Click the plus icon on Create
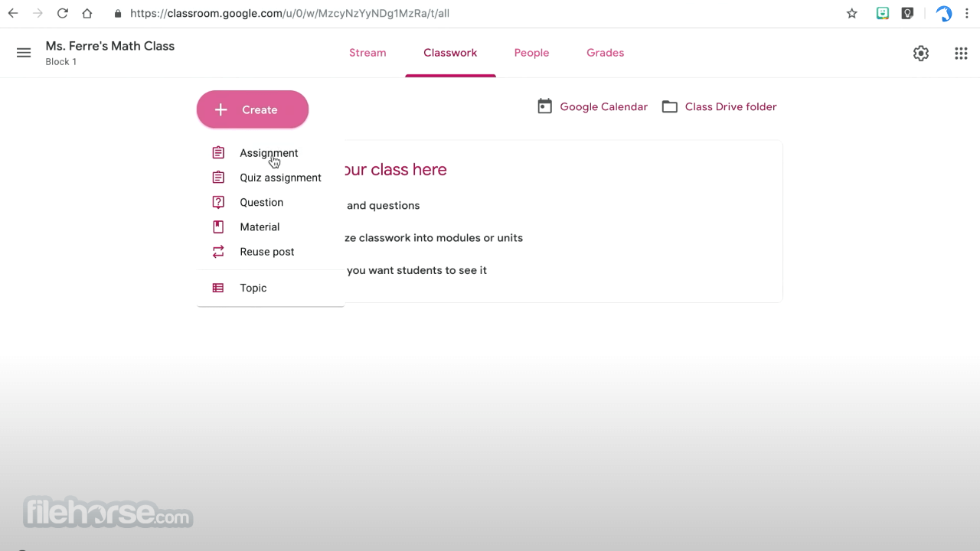The width and height of the screenshot is (980, 551). click(x=220, y=109)
